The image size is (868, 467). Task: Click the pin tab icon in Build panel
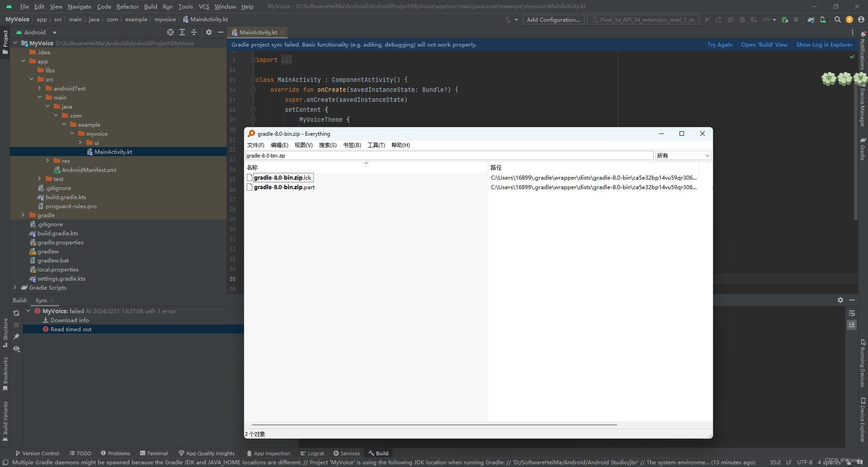pyautogui.click(x=16, y=337)
